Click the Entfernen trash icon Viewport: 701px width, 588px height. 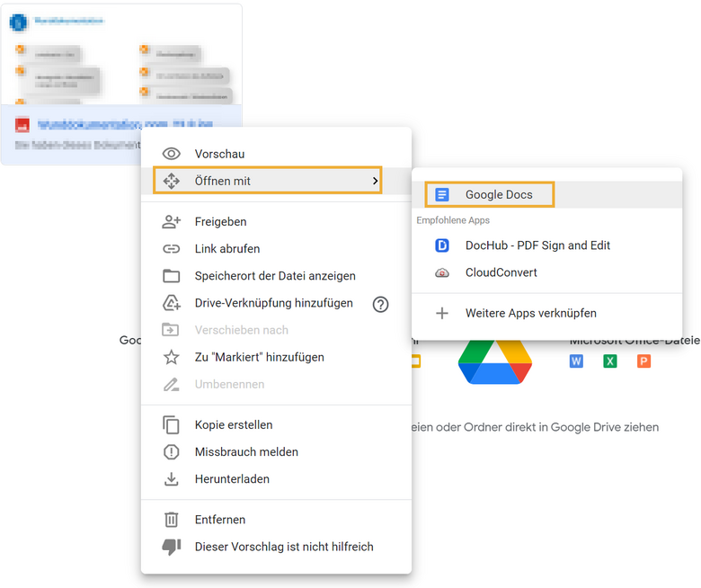point(172,520)
